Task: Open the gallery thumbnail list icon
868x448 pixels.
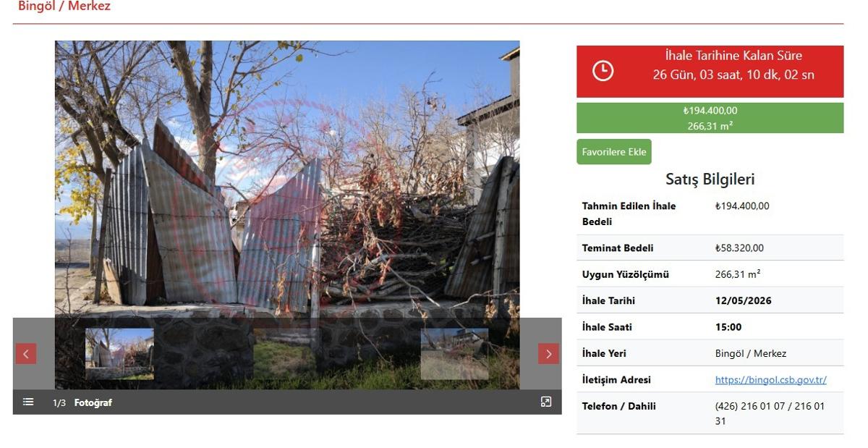Action: [x=28, y=402]
